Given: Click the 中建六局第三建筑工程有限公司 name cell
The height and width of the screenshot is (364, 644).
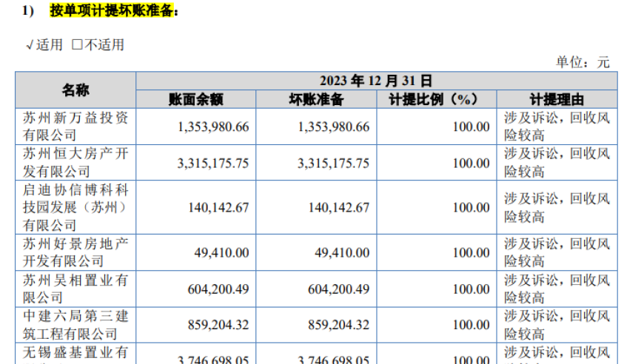Looking at the screenshot, I should coord(76,325).
